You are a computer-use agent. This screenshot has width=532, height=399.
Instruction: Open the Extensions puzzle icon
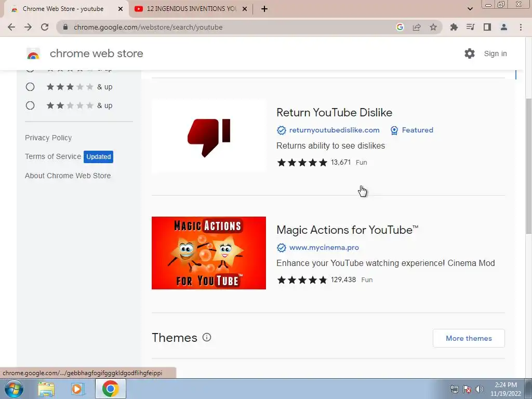[x=454, y=27]
